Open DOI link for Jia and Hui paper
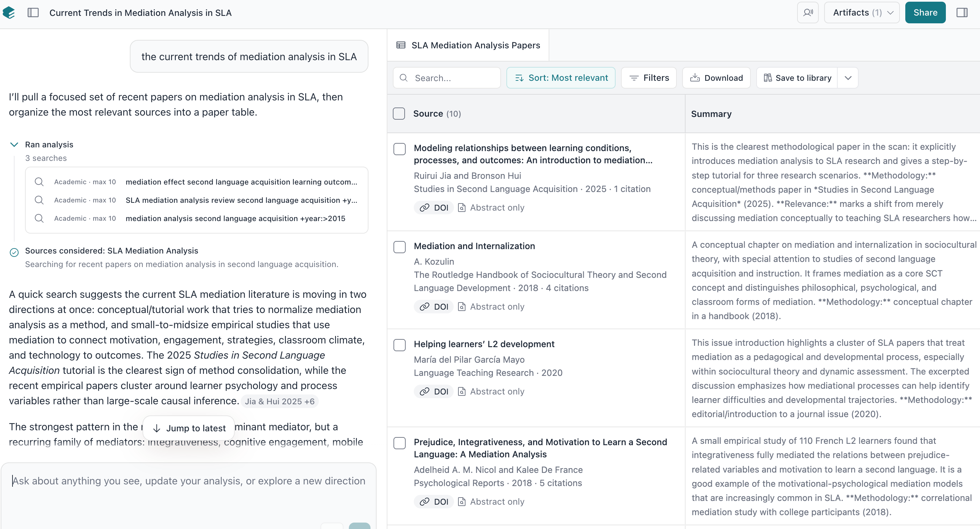 434,208
